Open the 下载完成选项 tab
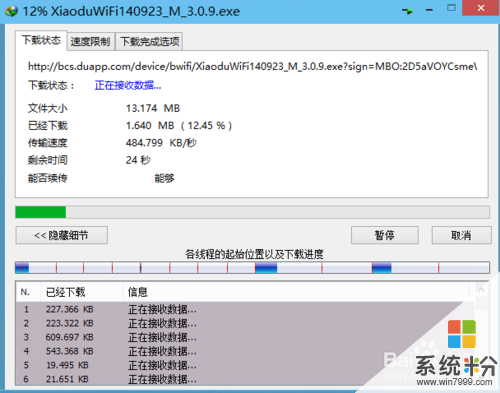Viewport: 500px width, 393px height. (149, 42)
